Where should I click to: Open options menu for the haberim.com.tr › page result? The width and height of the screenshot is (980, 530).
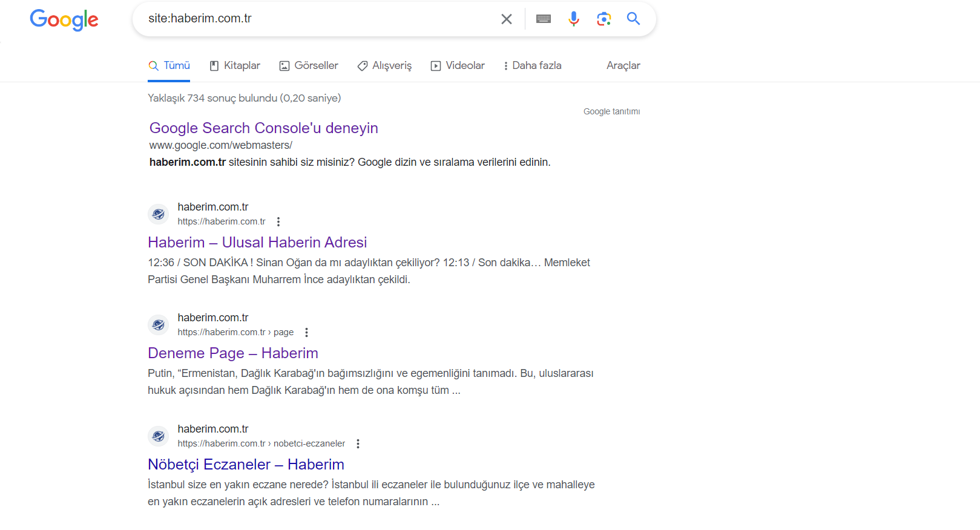pyautogui.click(x=307, y=332)
